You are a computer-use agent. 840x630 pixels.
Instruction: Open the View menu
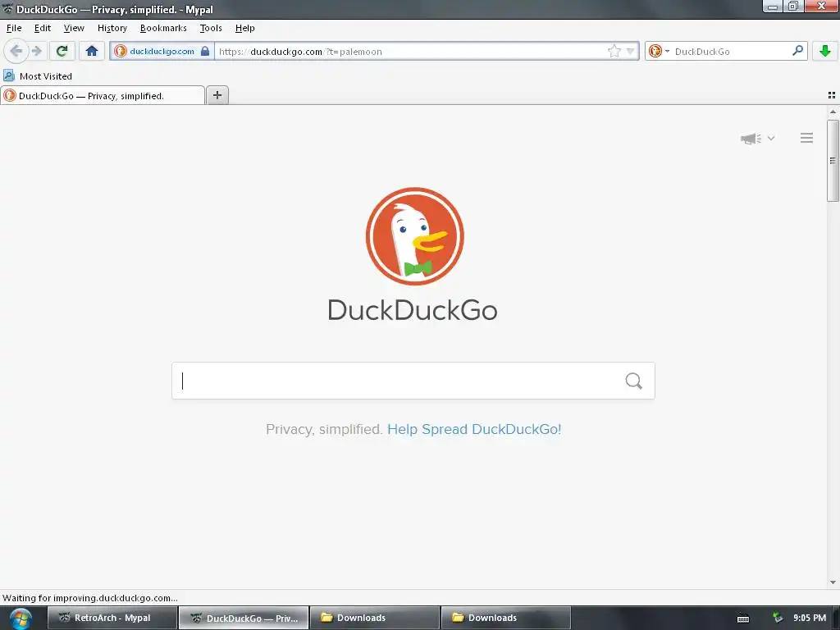pos(74,28)
